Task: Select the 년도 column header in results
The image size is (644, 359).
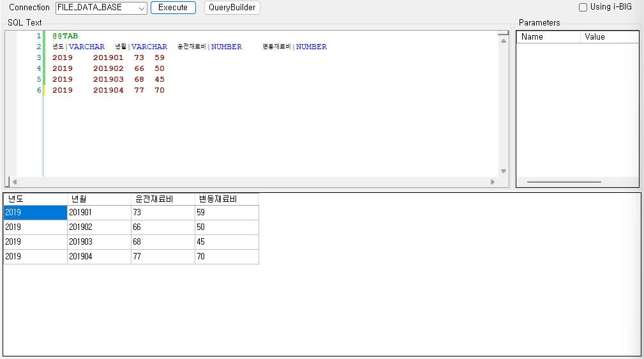Action: pyautogui.click(x=35, y=199)
